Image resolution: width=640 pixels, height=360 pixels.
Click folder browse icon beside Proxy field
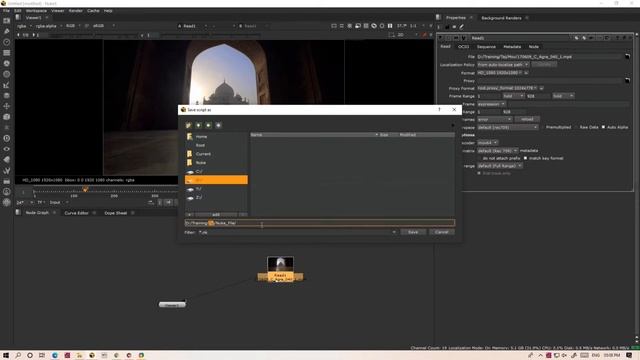pyautogui.click(x=627, y=80)
